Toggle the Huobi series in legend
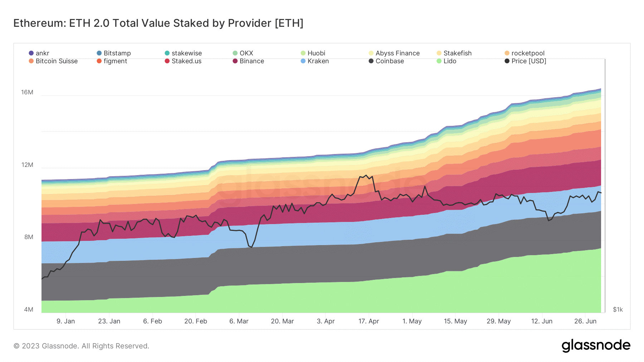Viewport: 644px width, 362px height. pos(313,53)
